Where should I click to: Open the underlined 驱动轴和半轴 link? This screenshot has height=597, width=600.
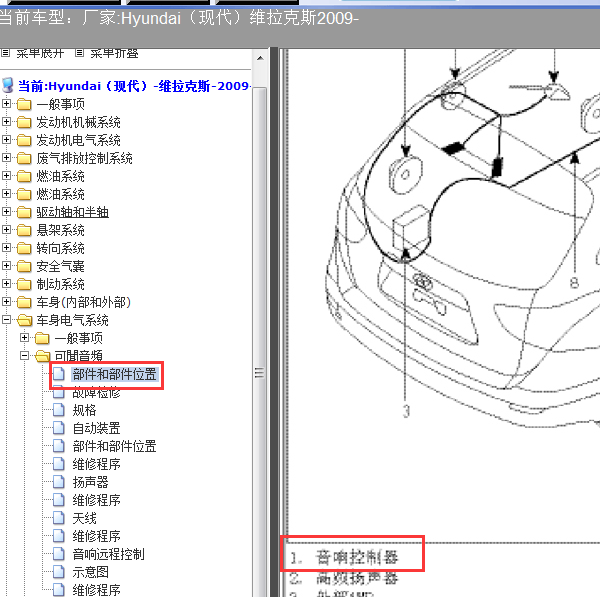coord(72,212)
